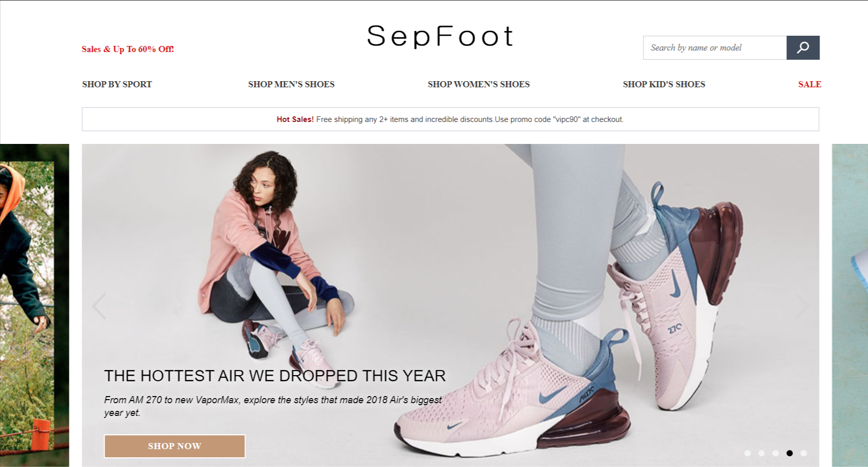Screen dimensions: 868x467
Task: Click the next slide preview image on right
Action: pos(850,305)
